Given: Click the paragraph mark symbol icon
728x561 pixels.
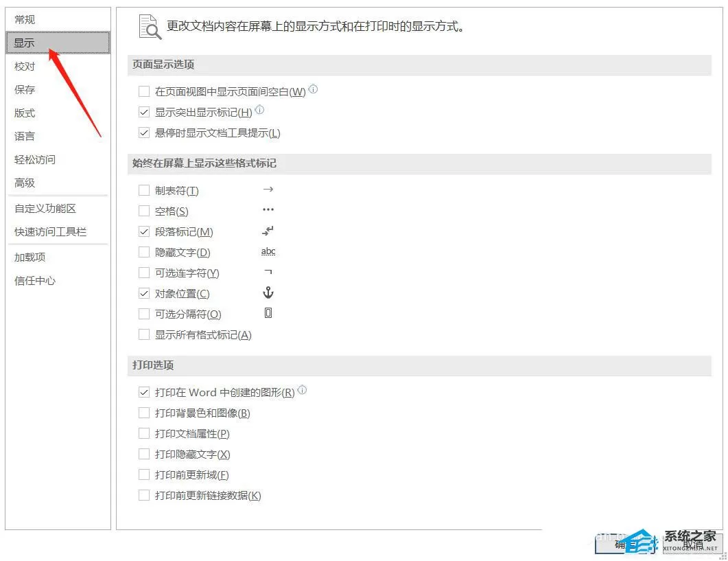Looking at the screenshot, I should click(x=268, y=231).
